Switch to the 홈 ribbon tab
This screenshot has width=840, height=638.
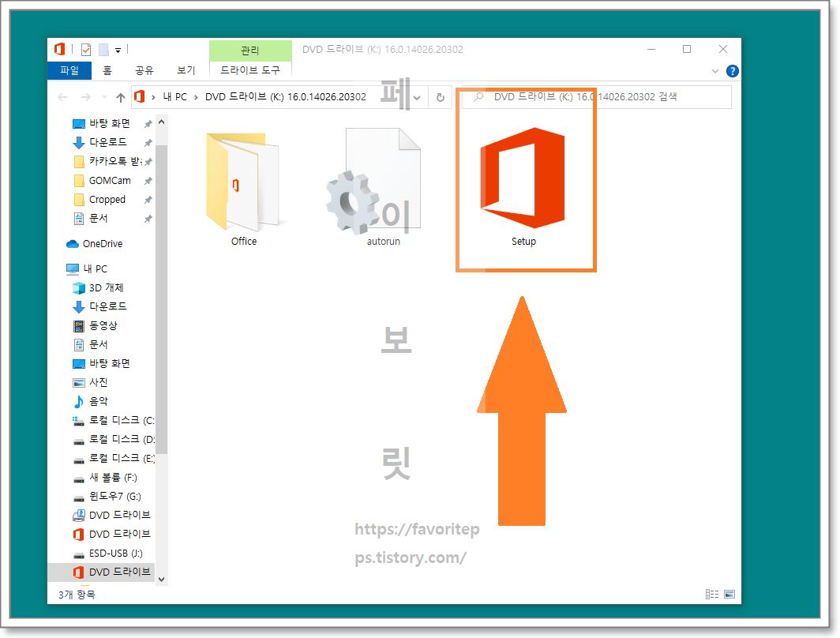pyautogui.click(x=107, y=70)
